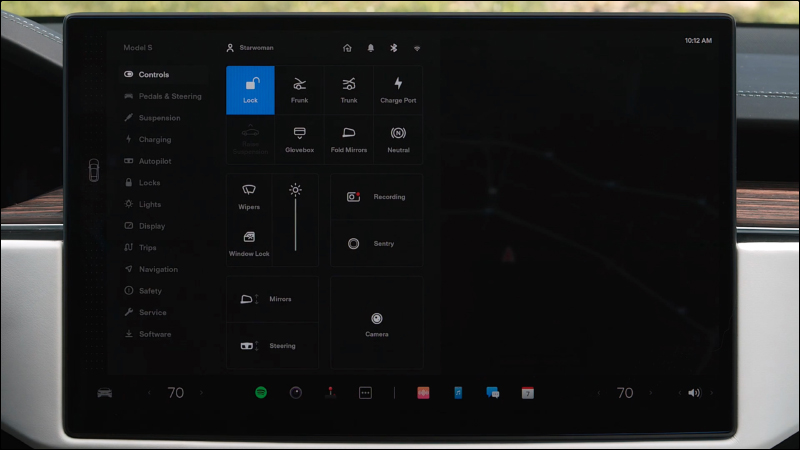
Task: Open the Frunk
Action: [299, 90]
